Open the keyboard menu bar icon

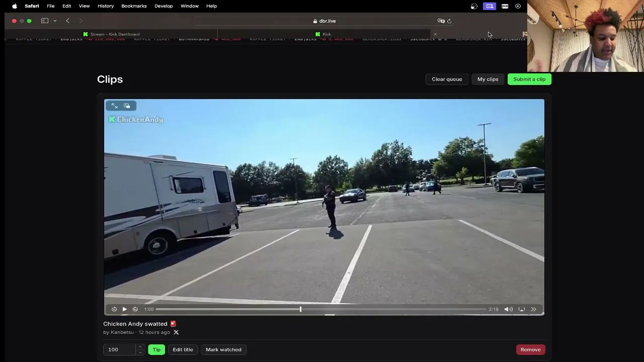[505, 6]
